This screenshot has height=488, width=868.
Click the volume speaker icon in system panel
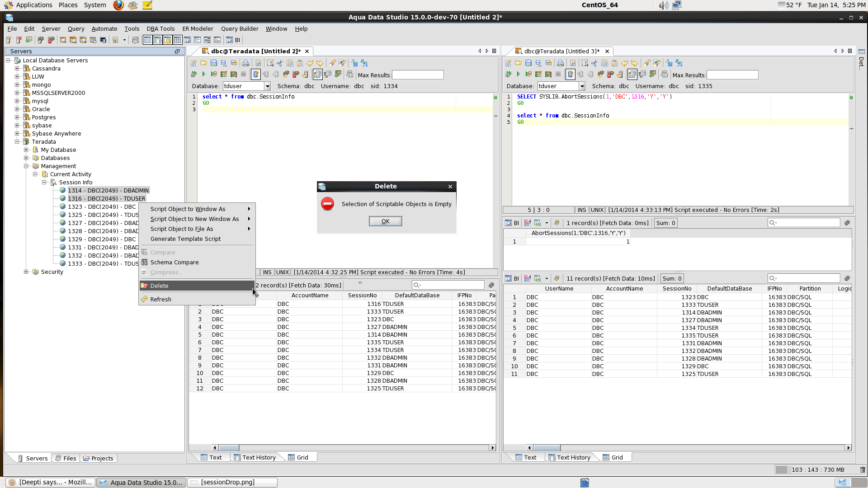coord(663,5)
